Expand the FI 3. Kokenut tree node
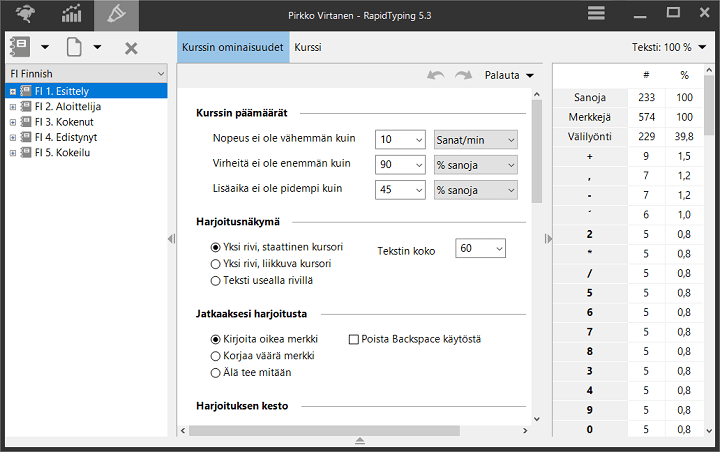 click(13, 122)
